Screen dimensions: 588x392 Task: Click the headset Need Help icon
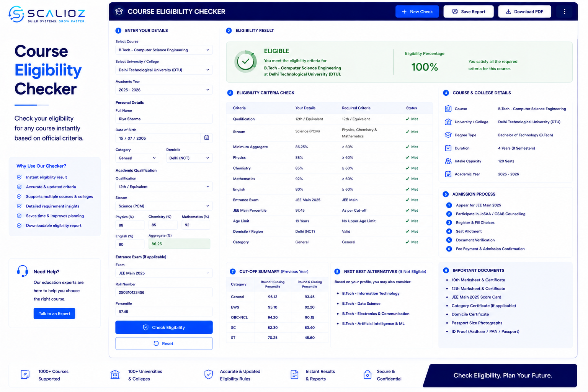coord(23,271)
